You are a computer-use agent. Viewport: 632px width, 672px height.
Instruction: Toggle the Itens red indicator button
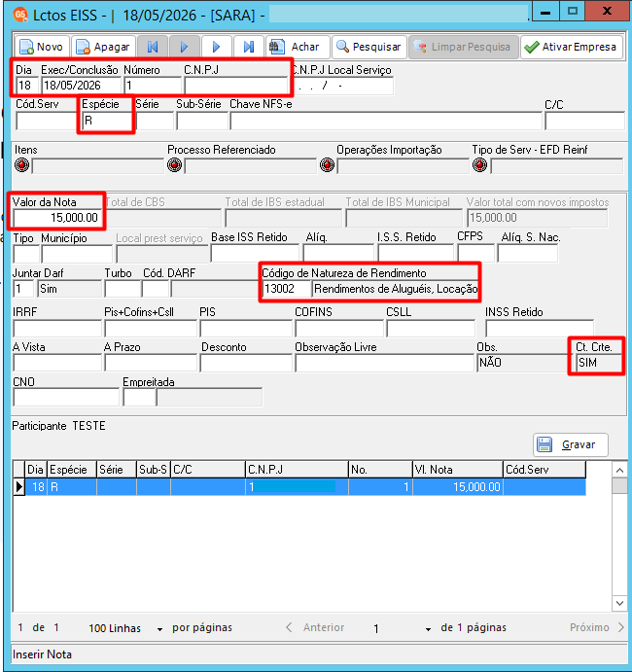tap(21, 165)
